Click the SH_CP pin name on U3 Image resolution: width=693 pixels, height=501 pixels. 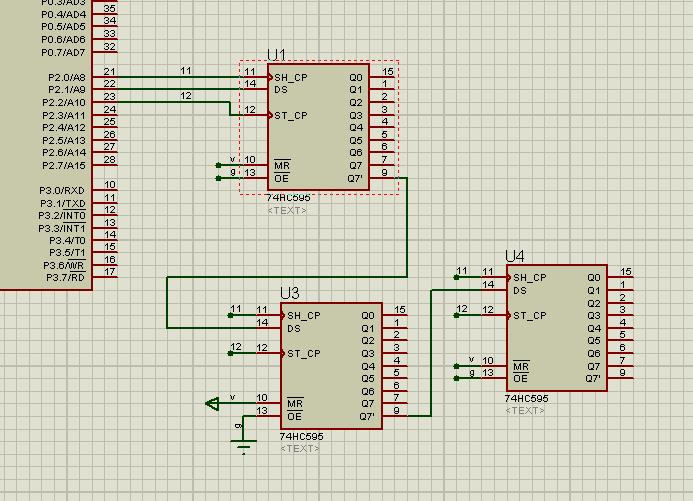pos(304,316)
